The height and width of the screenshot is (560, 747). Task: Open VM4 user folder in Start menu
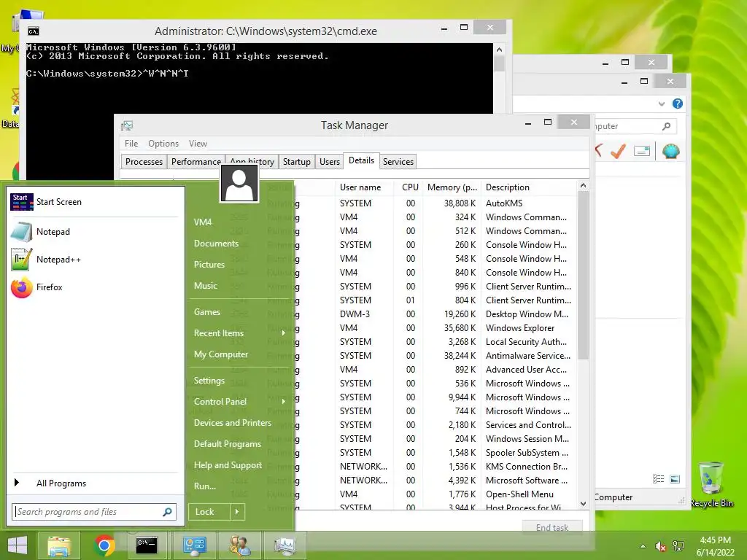click(203, 222)
